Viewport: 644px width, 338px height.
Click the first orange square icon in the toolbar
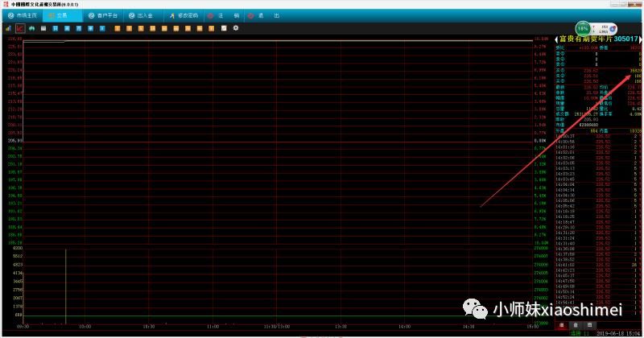pos(118,28)
